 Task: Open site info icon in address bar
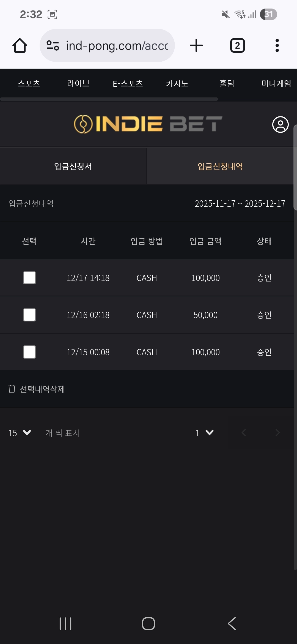[x=53, y=45]
